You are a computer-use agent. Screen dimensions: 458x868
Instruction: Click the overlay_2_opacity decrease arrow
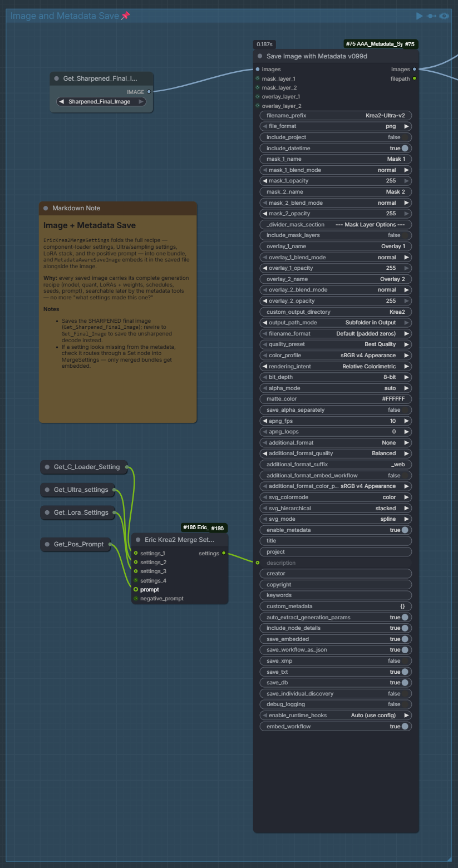[265, 301]
